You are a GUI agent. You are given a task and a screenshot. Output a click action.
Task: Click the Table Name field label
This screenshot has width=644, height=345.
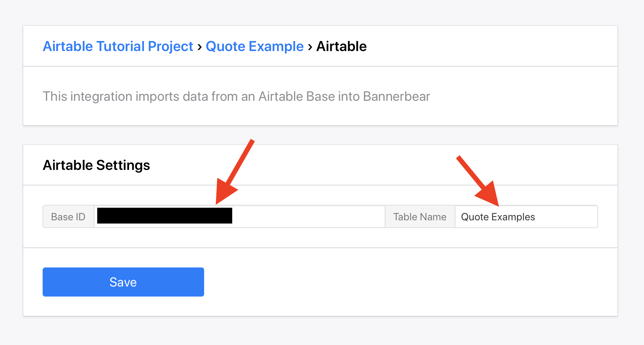(x=420, y=217)
